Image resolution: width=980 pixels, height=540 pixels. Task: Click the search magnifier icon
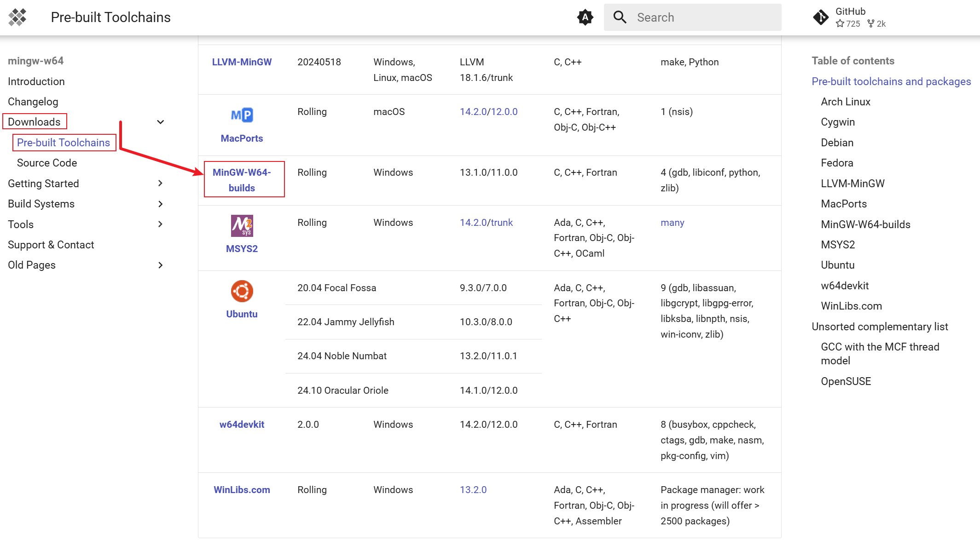(620, 17)
